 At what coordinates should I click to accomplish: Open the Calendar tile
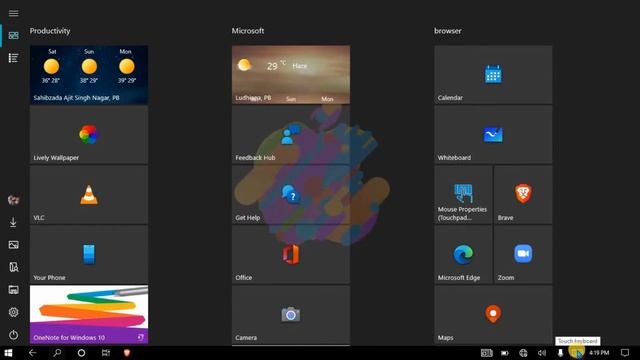click(x=493, y=74)
